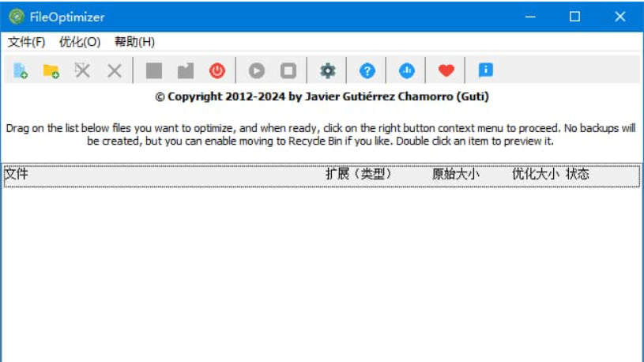Click the Remove selected files icon
Image resolution: width=644 pixels, height=362 pixels.
pyautogui.click(x=82, y=70)
